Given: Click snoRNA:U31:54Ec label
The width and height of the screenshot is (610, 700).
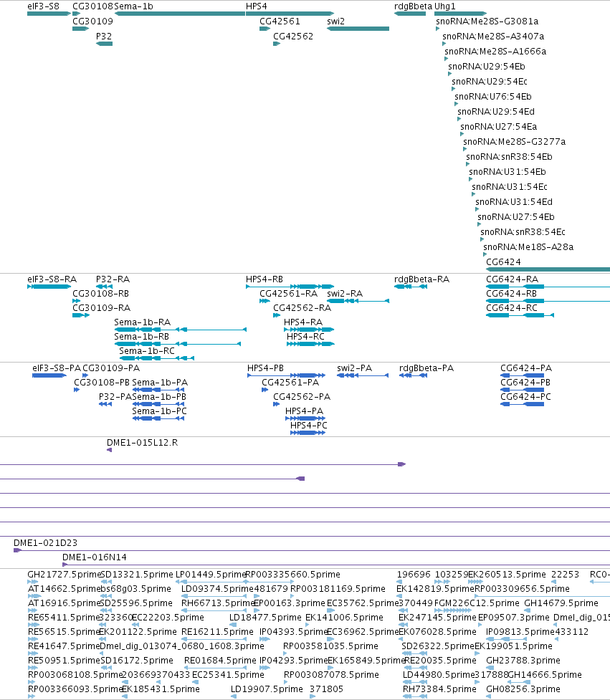Looking at the screenshot, I should [510, 186].
